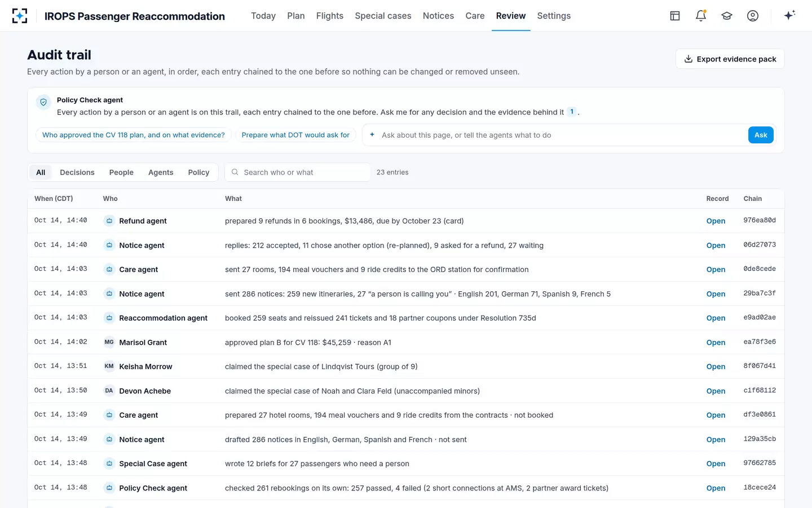Image resolution: width=812 pixels, height=508 pixels.
Task: Open the Settings tab
Action: tap(554, 16)
